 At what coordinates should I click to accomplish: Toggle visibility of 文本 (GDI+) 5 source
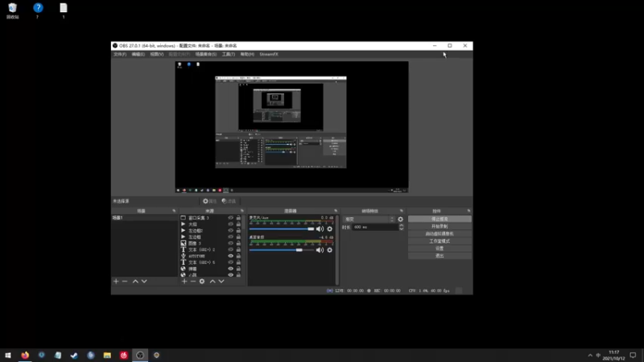230,262
